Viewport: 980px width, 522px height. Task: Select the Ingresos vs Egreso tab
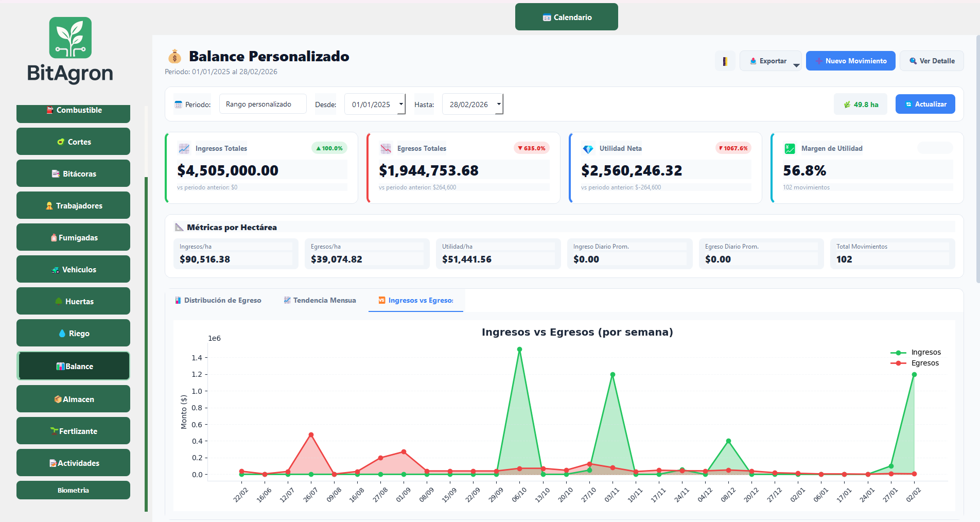point(416,300)
